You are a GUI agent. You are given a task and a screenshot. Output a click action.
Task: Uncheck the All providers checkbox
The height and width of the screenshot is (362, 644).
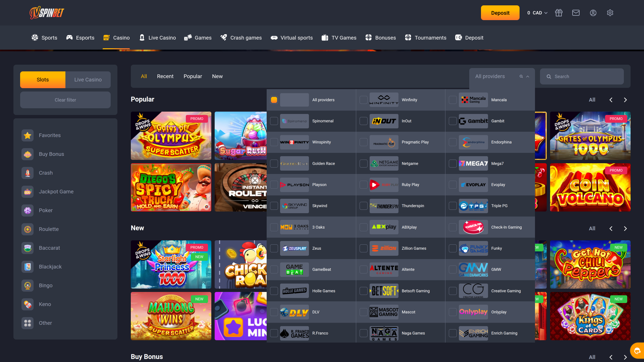coord(274,100)
